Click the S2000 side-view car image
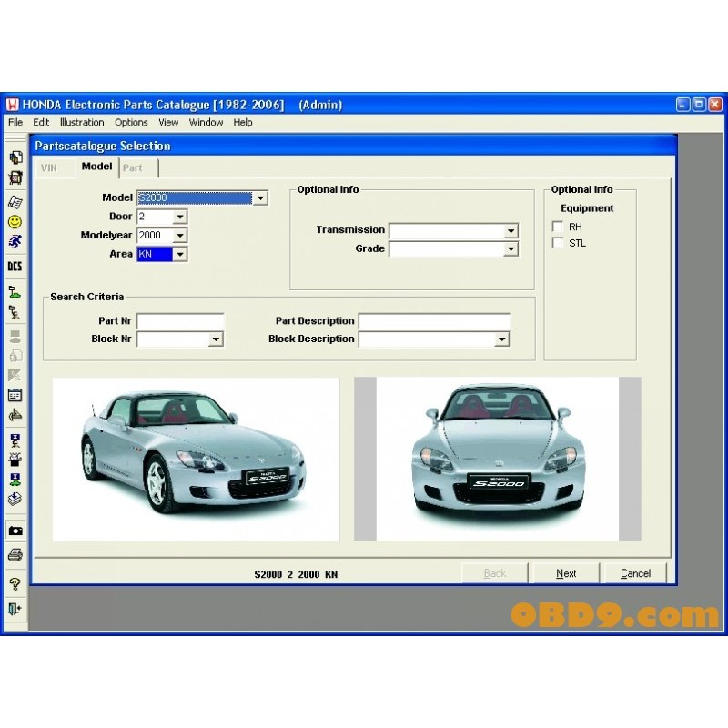The width and height of the screenshot is (728, 728). point(196,460)
